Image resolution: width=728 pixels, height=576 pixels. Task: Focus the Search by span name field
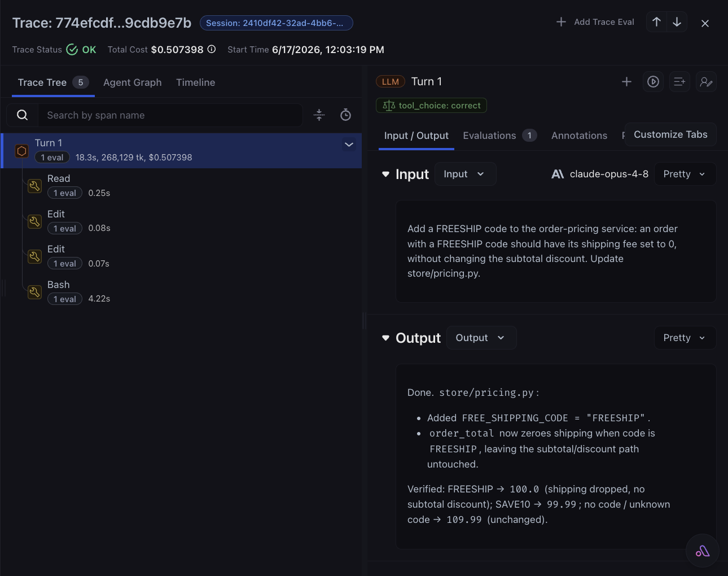(169, 115)
